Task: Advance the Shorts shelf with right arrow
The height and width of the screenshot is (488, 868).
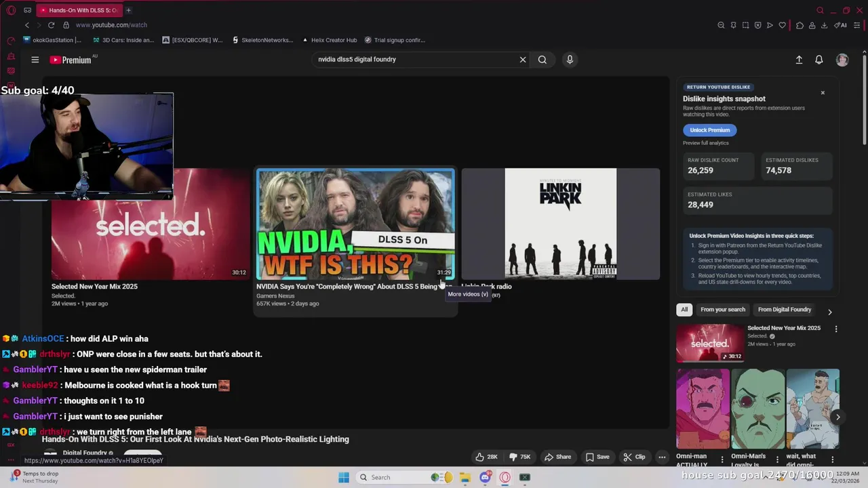Action: point(837,418)
